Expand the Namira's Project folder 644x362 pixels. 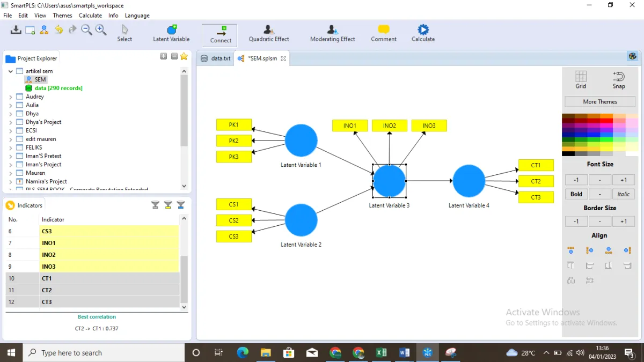click(x=11, y=181)
